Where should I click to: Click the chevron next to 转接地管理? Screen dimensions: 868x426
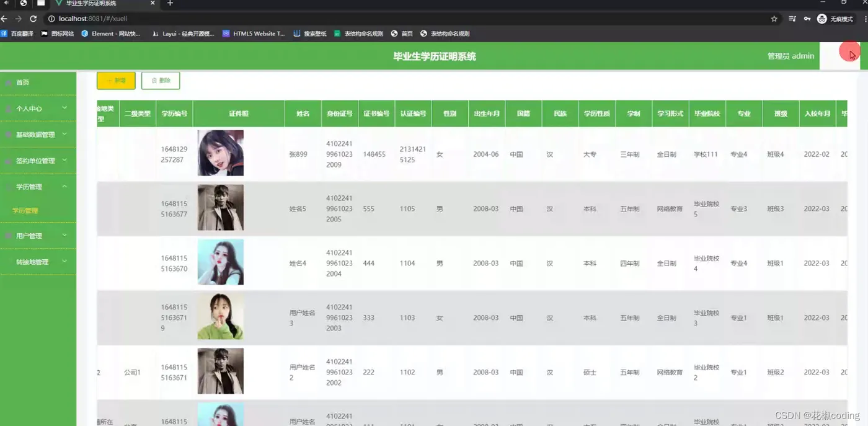(64, 261)
